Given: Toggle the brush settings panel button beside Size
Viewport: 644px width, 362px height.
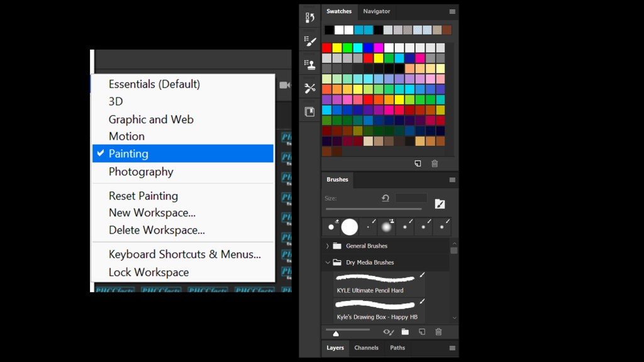Looking at the screenshot, I should click(x=440, y=204).
